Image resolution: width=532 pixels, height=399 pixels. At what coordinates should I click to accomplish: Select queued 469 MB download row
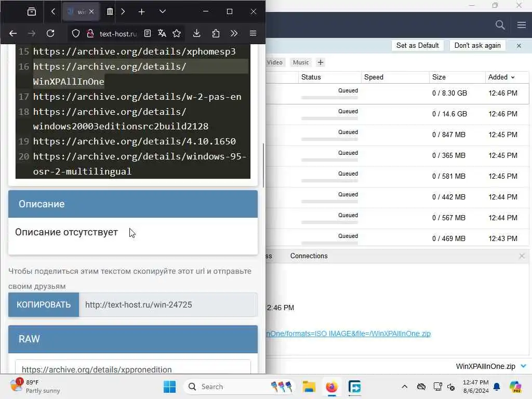397,237
